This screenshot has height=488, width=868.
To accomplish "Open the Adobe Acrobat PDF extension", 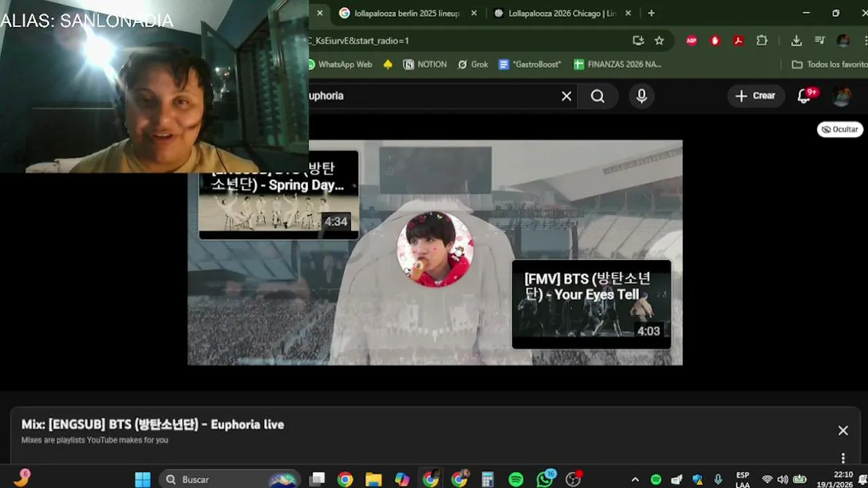I will (738, 41).
